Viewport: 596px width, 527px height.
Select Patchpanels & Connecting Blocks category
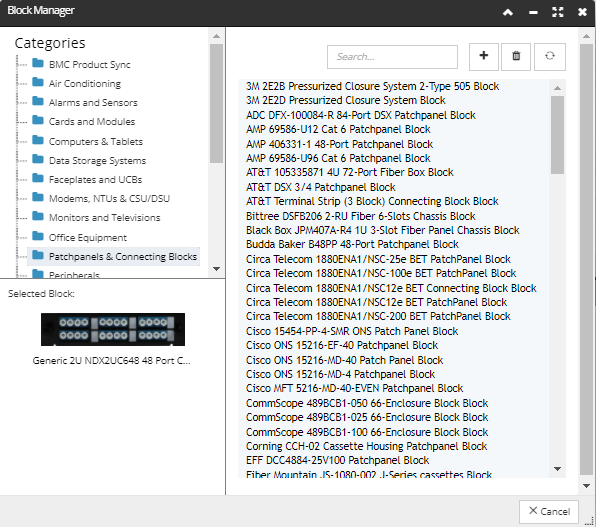[x=123, y=257]
